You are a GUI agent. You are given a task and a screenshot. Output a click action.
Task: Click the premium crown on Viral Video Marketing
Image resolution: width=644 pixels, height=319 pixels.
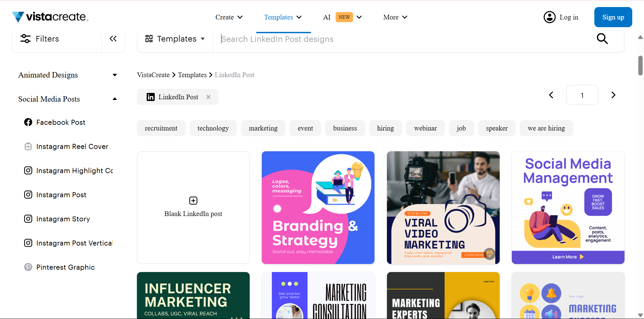pyautogui.click(x=490, y=254)
